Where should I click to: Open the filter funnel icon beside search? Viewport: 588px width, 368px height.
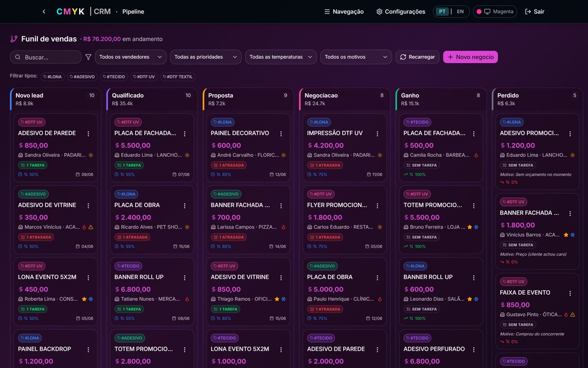pyautogui.click(x=88, y=57)
